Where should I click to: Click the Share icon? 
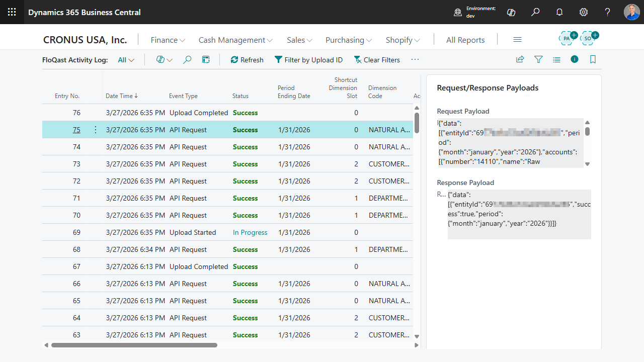pyautogui.click(x=520, y=59)
